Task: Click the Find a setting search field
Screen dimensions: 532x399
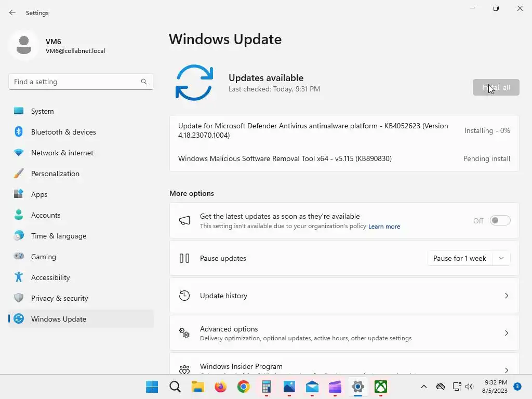Action: (x=81, y=82)
